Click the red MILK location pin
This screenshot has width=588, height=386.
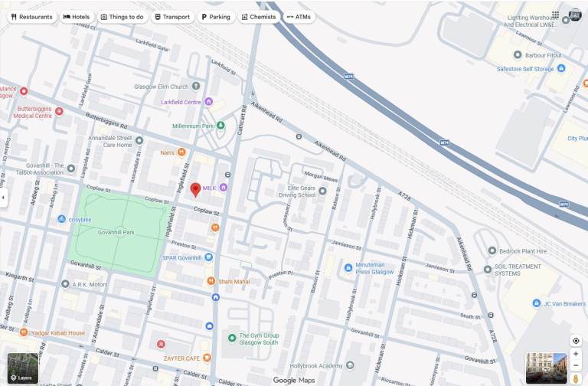pos(195,189)
